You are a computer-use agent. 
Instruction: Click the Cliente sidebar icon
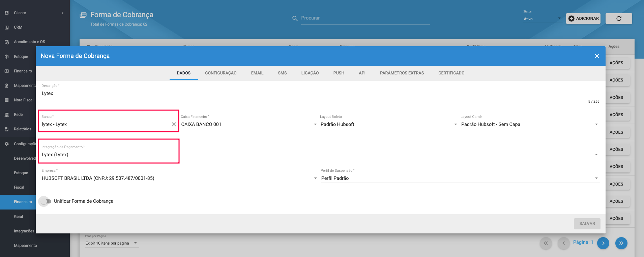click(x=6, y=13)
